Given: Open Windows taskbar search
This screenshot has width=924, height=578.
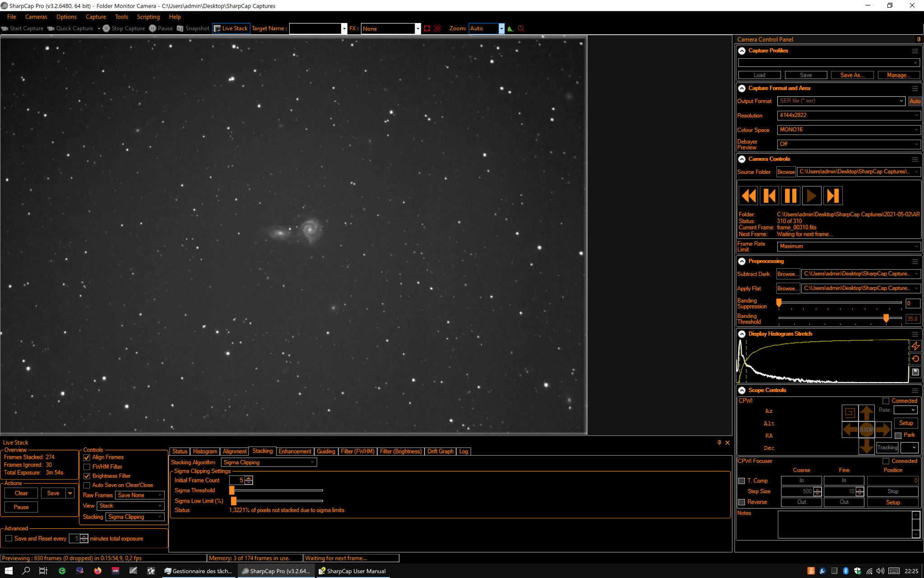Looking at the screenshot, I should coord(26,571).
